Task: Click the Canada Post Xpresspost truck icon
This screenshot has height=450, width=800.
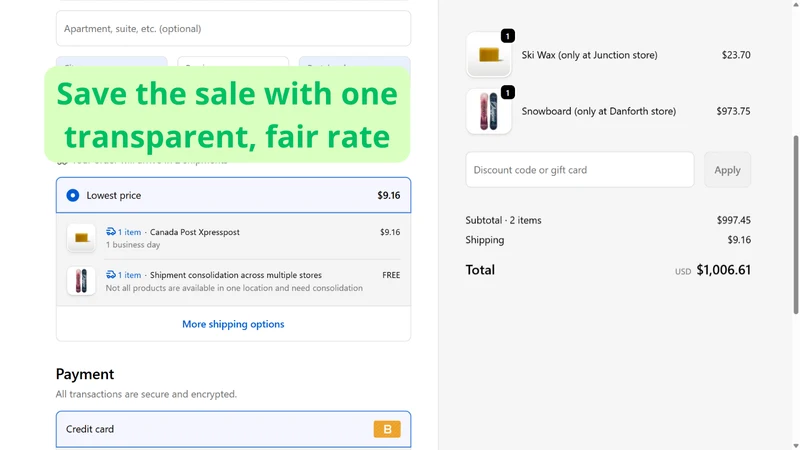Action: pyautogui.click(x=111, y=232)
